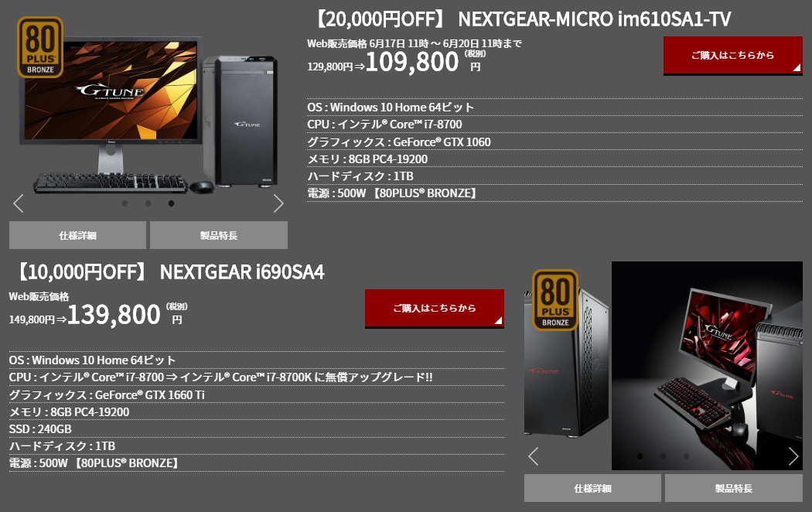Select second carousel dot for NEXTGEAR i690SA4

coord(663,456)
